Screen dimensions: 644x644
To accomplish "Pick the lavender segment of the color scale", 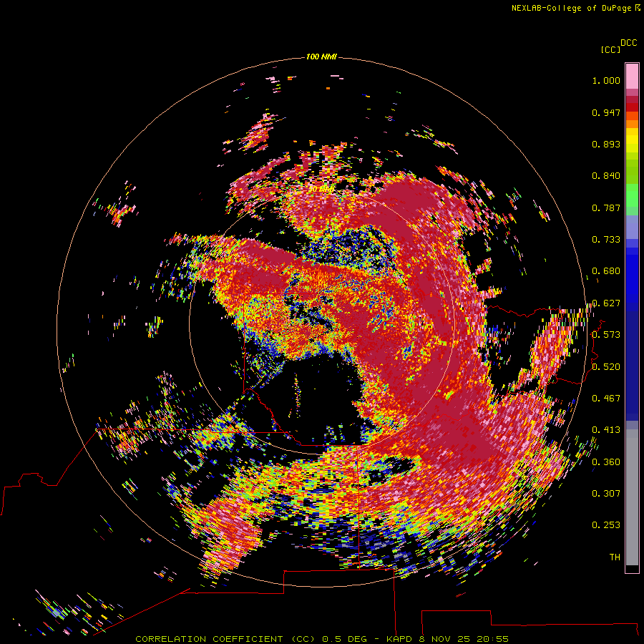I will pyautogui.click(x=632, y=227).
